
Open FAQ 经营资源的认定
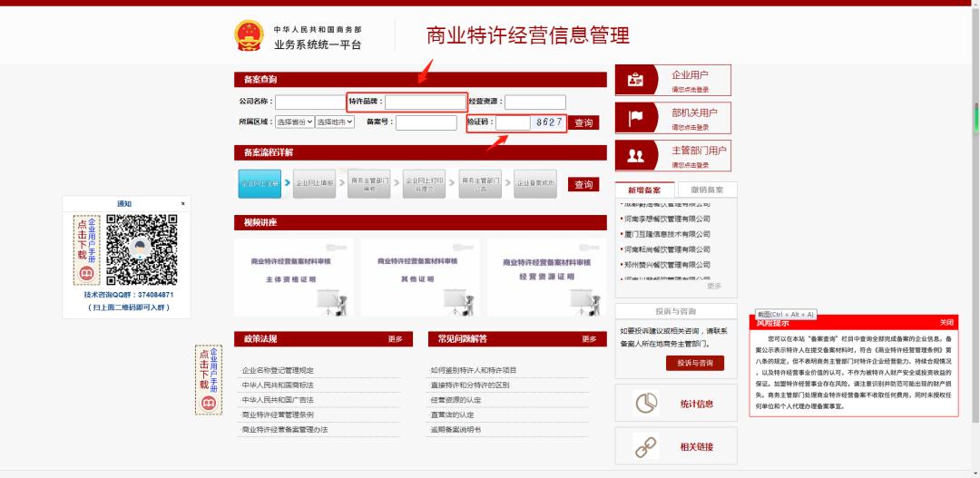(456, 400)
